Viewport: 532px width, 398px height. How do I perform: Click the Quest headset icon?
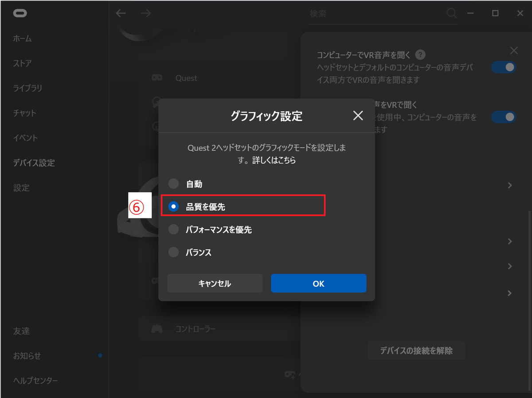tap(157, 78)
